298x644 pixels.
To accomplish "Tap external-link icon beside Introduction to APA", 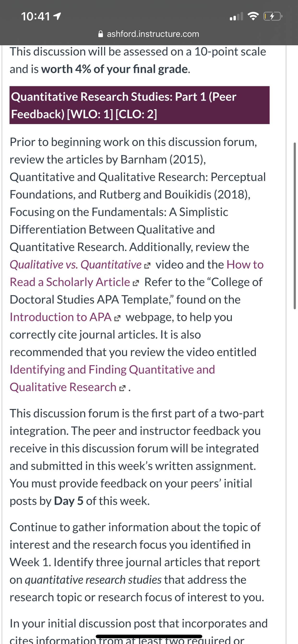I will click(117, 318).
